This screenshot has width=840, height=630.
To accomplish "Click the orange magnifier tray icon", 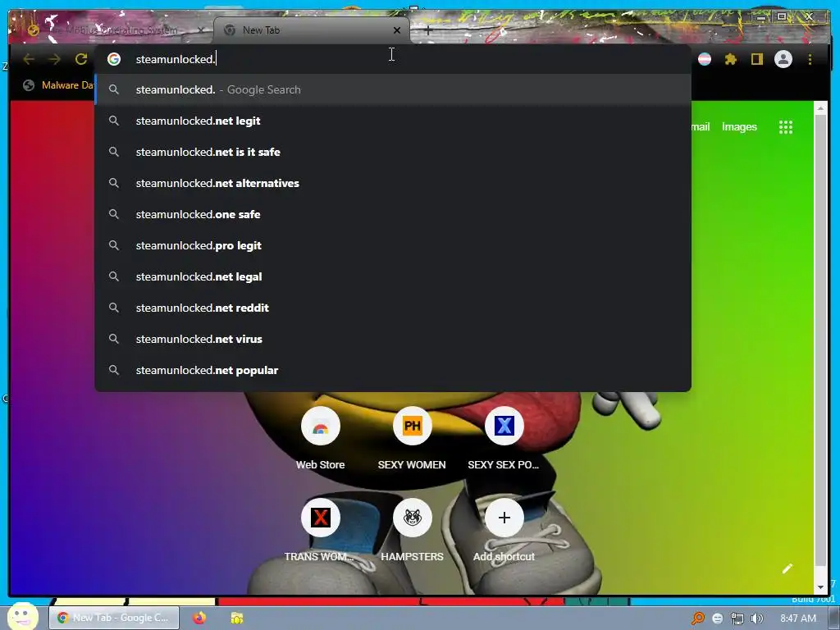I will (x=697, y=619).
